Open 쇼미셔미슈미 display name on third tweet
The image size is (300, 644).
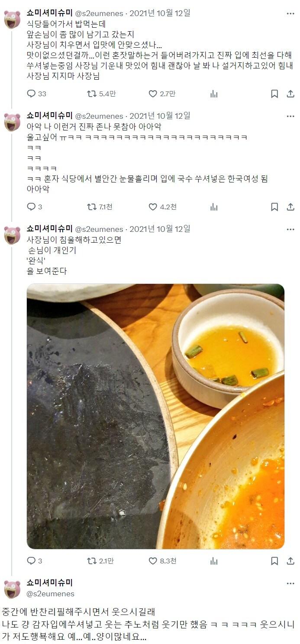point(50,228)
